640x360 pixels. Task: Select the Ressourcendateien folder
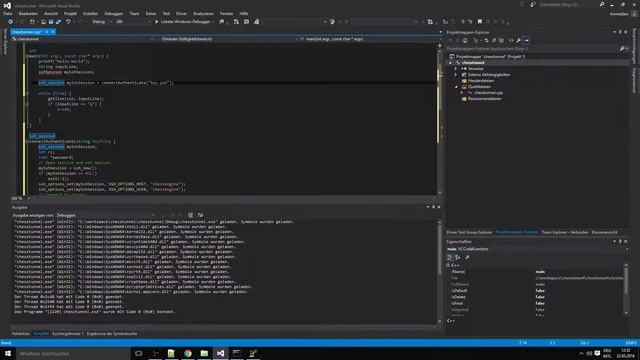484,99
